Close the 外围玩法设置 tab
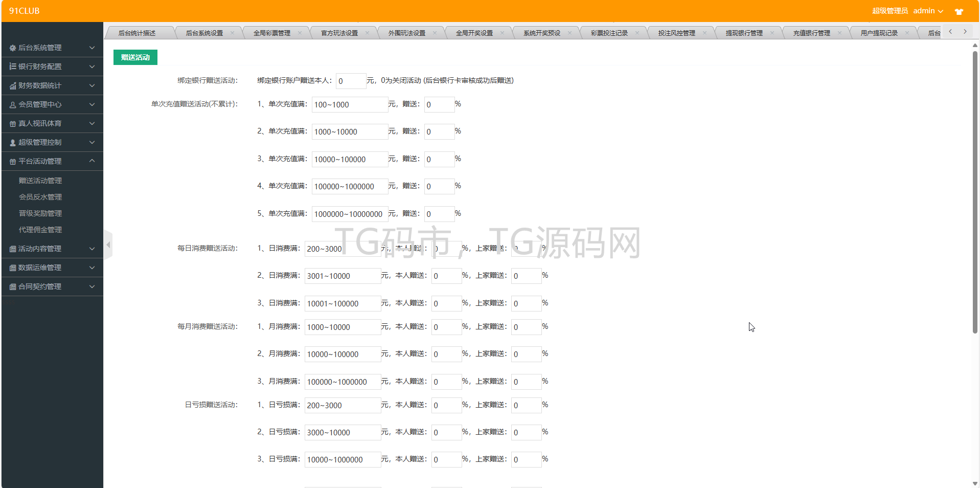Image resolution: width=980 pixels, height=488 pixels. point(435,33)
